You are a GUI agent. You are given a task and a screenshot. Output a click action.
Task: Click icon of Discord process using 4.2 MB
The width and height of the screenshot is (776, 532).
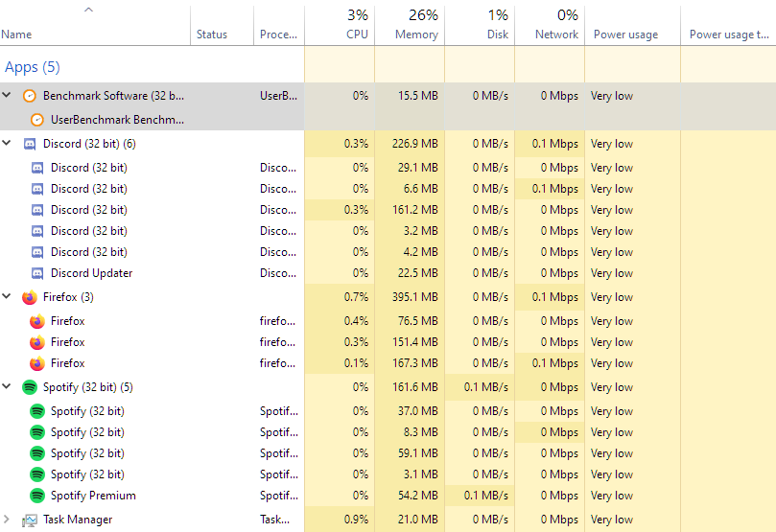click(37, 252)
